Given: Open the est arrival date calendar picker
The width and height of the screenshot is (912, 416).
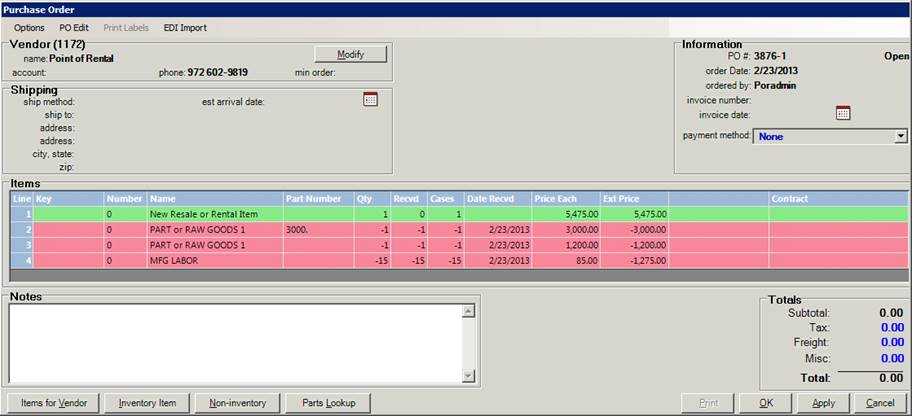Looking at the screenshot, I should (370, 99).
